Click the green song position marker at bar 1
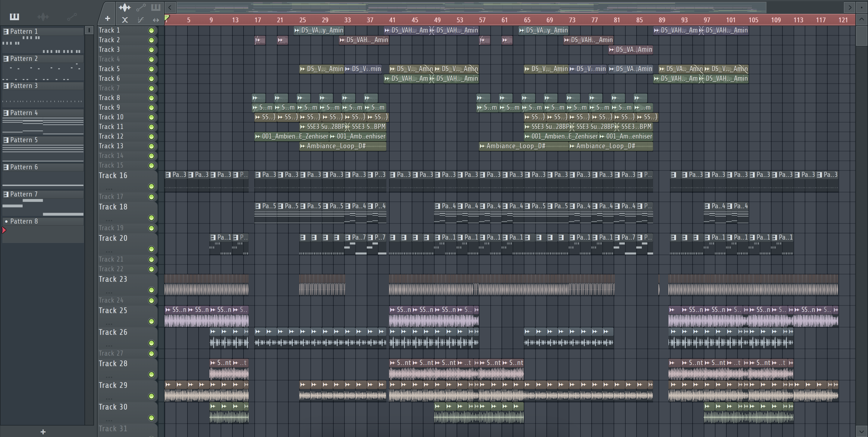 point(167,17)
